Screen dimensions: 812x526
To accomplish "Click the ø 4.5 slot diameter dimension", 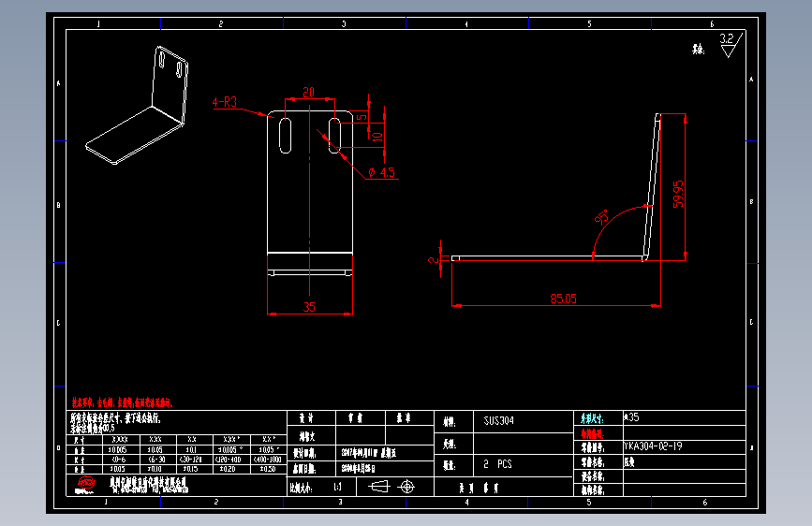I will coord(382,172).
